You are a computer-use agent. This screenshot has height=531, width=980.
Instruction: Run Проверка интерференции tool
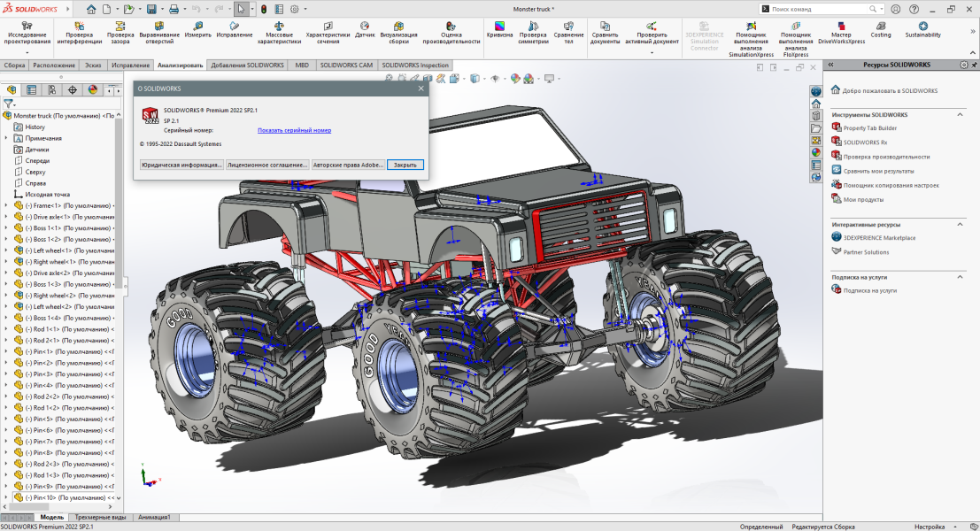(x=80, y=33)
